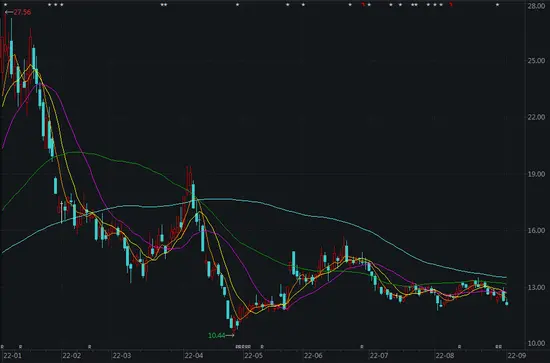Click the 27.56 period-high price label
This screenshot has width=550, height=363.
click(x=22, y=12)
